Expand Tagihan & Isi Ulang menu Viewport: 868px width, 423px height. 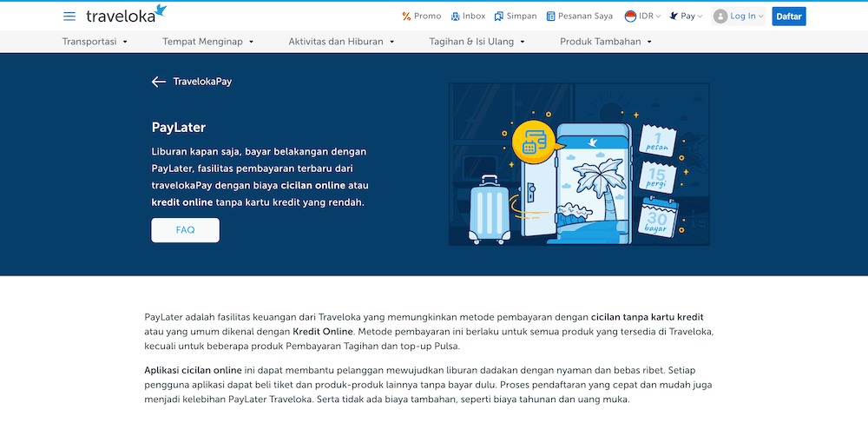click(477, 42)
